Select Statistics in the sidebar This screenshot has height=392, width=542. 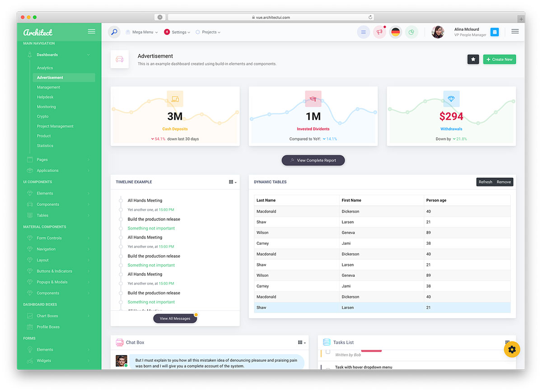pos(45,146)
